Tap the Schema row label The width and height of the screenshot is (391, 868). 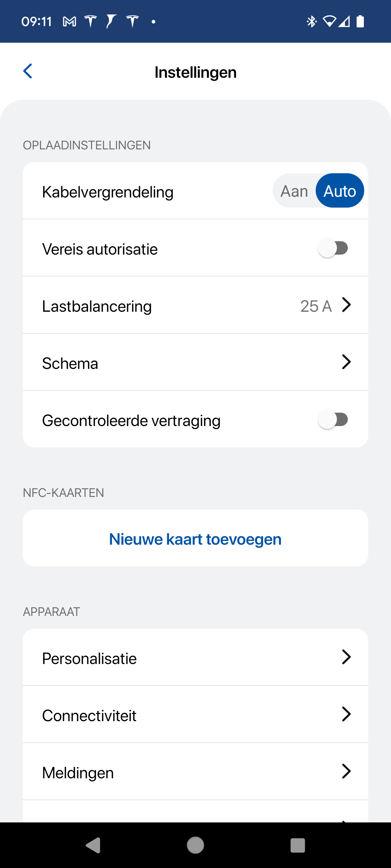[x=70, y=363]
